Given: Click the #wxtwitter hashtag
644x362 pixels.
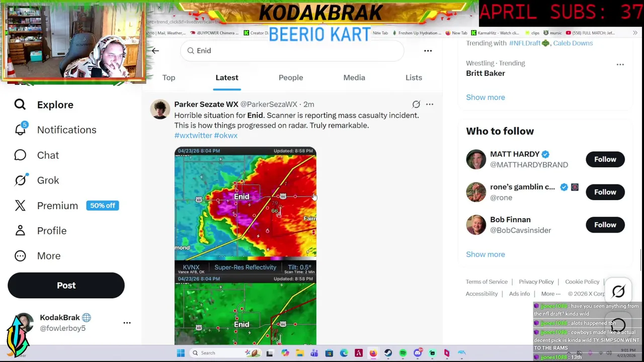Looking at the screenshot, I should [193, 135].
